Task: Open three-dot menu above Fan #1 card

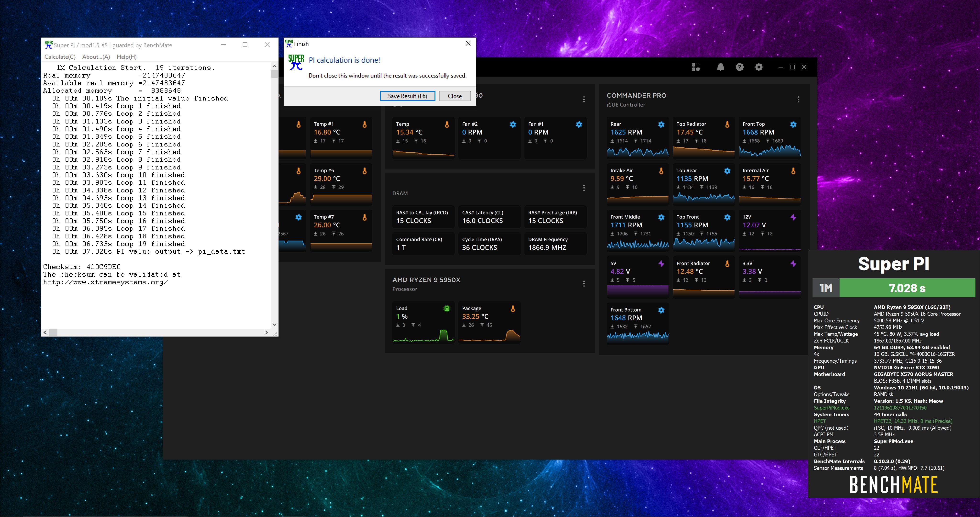Action: (584, 99)
